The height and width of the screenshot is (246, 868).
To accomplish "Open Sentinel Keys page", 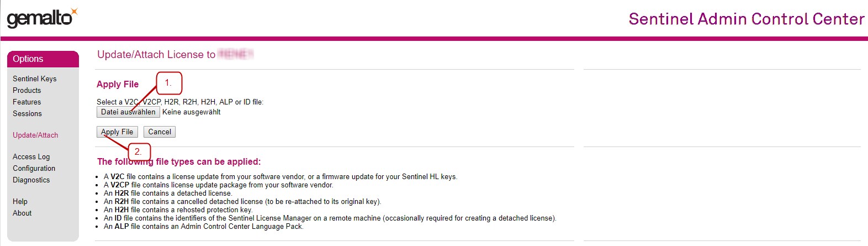I will 35,79.
